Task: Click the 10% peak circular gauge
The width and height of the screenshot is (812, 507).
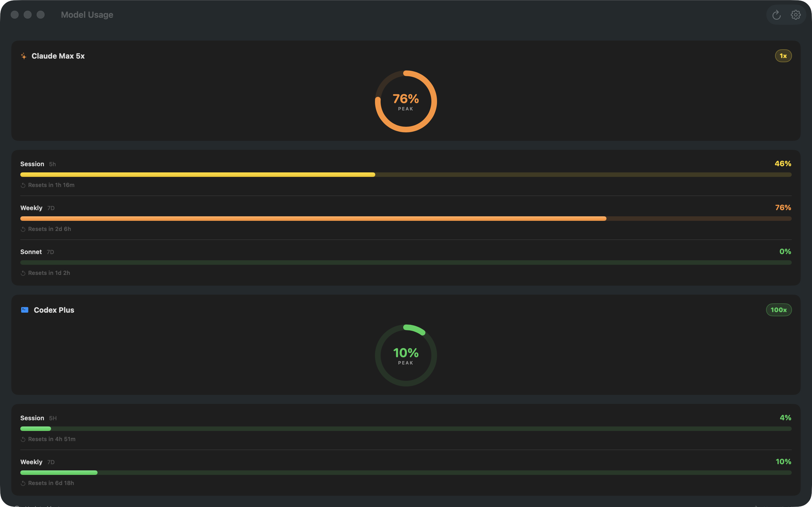Action: click(x=406, y=355)
